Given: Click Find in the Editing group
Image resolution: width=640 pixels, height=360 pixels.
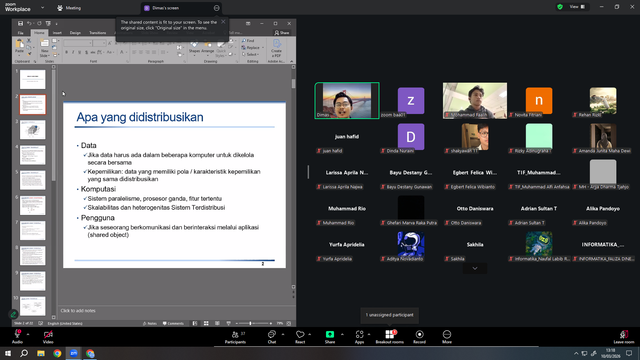Looking at the screenshot, I should [248, 41].
